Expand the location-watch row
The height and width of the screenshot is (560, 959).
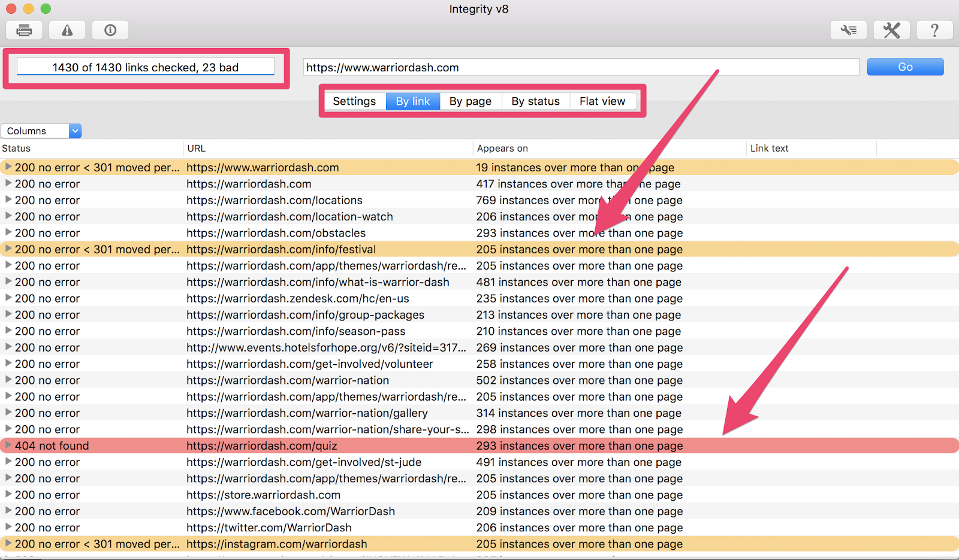(x=8, y=216)
